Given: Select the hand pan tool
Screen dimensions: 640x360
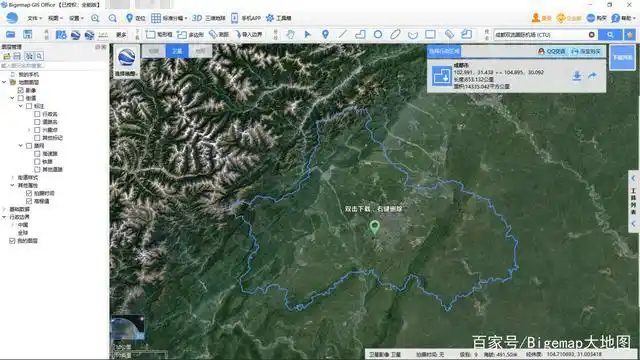Looking at the screenshot, I should [x=290, y=34].
